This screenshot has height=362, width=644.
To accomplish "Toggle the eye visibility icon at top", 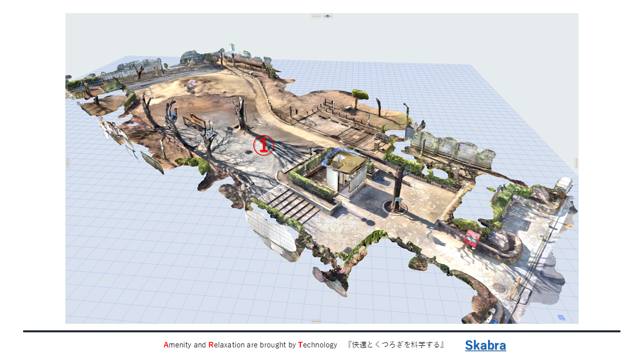I will click(328, 17).
